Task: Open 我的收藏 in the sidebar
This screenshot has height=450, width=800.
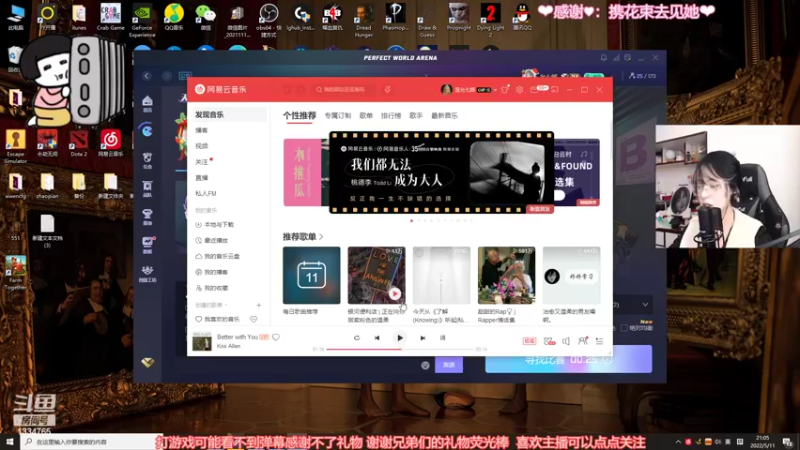Action: [212, 288]
